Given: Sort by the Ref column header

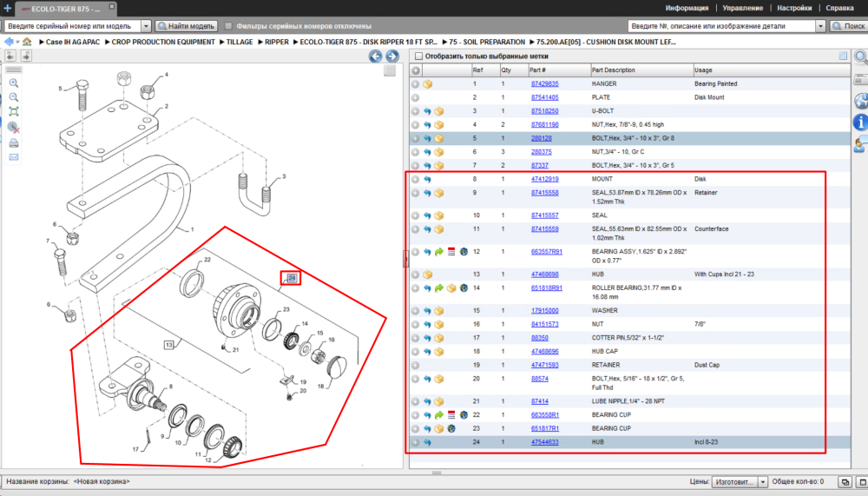Looking at the screenshot, I should coord(485,70).
